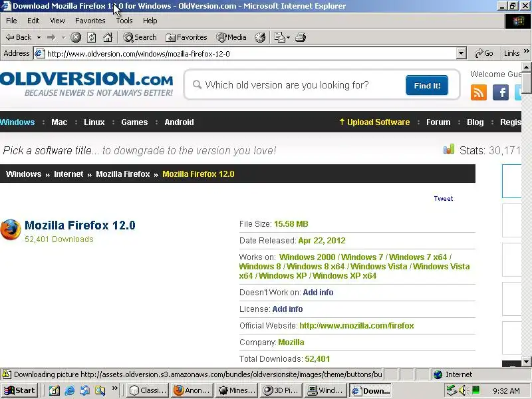Click the Windows breadcrumb link

coord(23,174)
